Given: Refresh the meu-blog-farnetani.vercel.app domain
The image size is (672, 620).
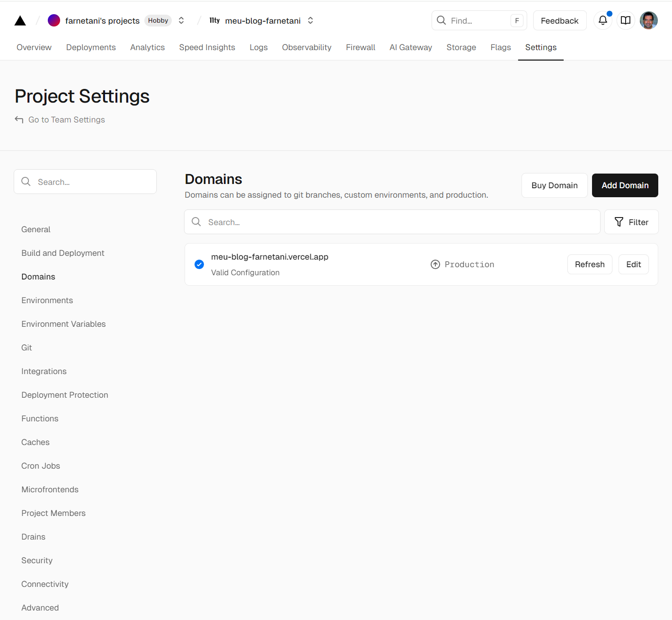Looking at the screenshot, I should point(589,264).
